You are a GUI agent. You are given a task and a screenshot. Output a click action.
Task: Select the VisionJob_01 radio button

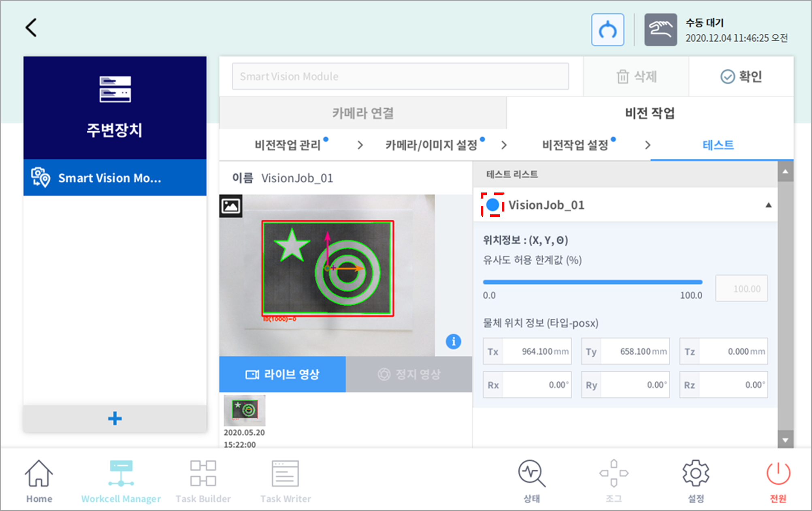coord(492,205)
